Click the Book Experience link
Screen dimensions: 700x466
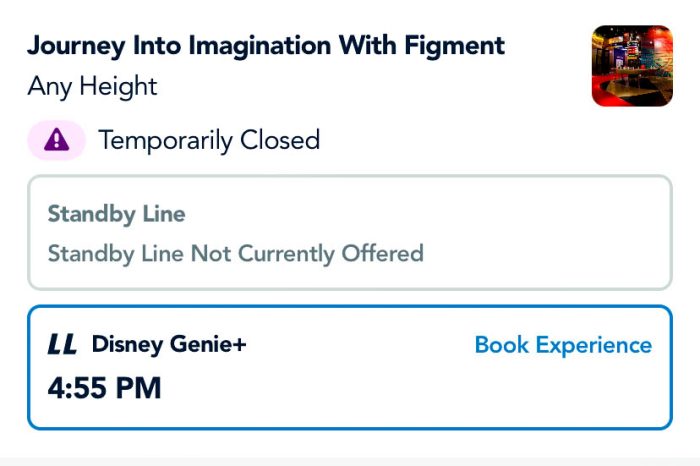coord(562,345)
